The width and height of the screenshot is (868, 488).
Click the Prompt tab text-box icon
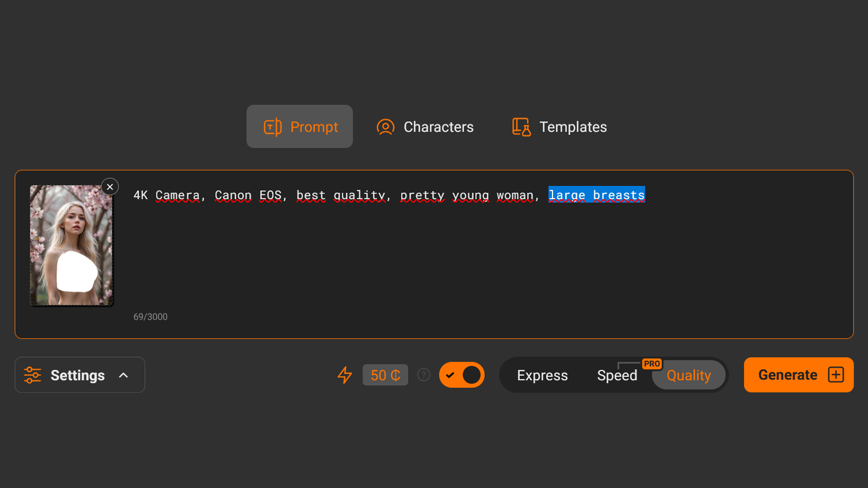coord(272,127)
